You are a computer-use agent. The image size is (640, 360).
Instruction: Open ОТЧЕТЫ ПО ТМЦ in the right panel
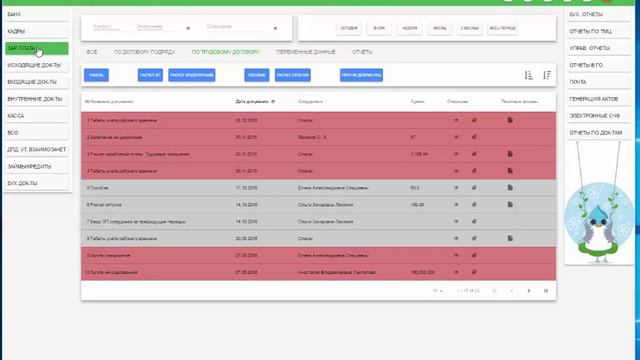tap(599, 31)
